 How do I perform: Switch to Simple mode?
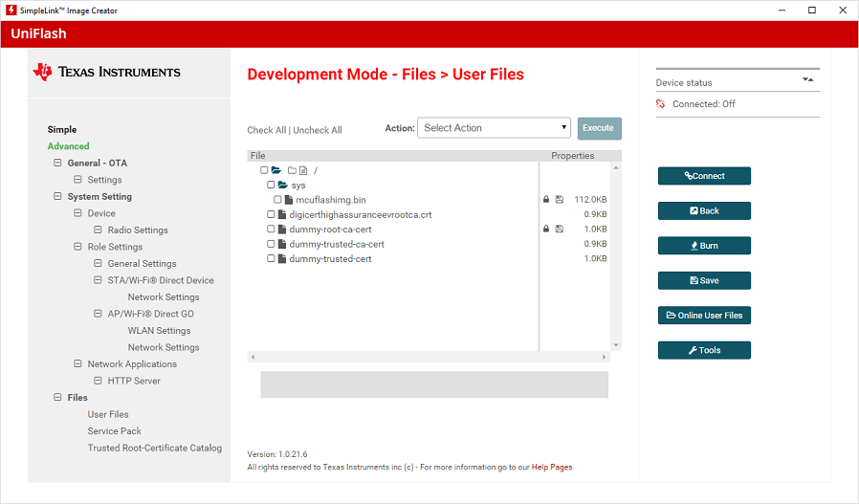click(x=62, y=130)
